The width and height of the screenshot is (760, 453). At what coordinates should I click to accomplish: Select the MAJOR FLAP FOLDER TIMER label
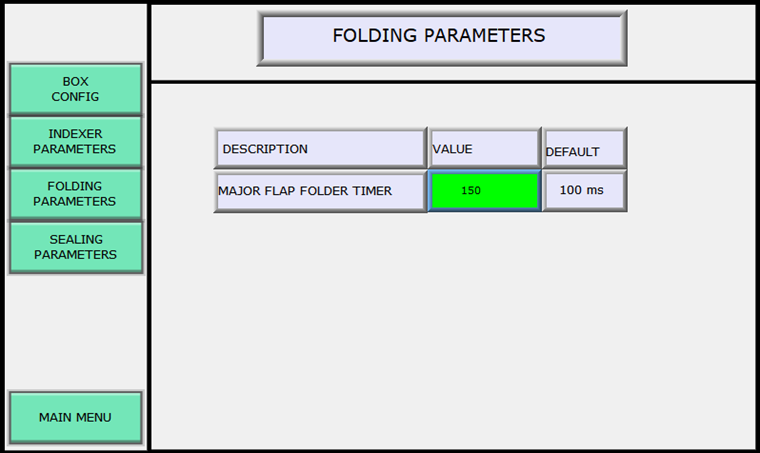pyautogui.click(x=319, y=190)
